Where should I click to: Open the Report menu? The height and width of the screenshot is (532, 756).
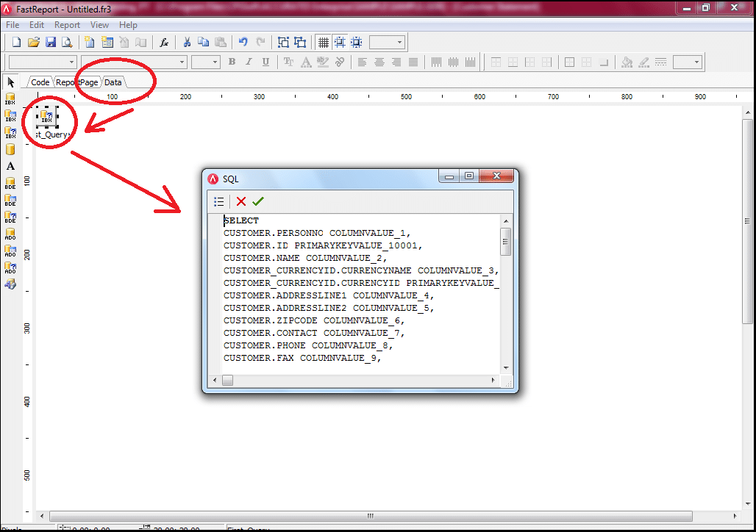(67, 25)
